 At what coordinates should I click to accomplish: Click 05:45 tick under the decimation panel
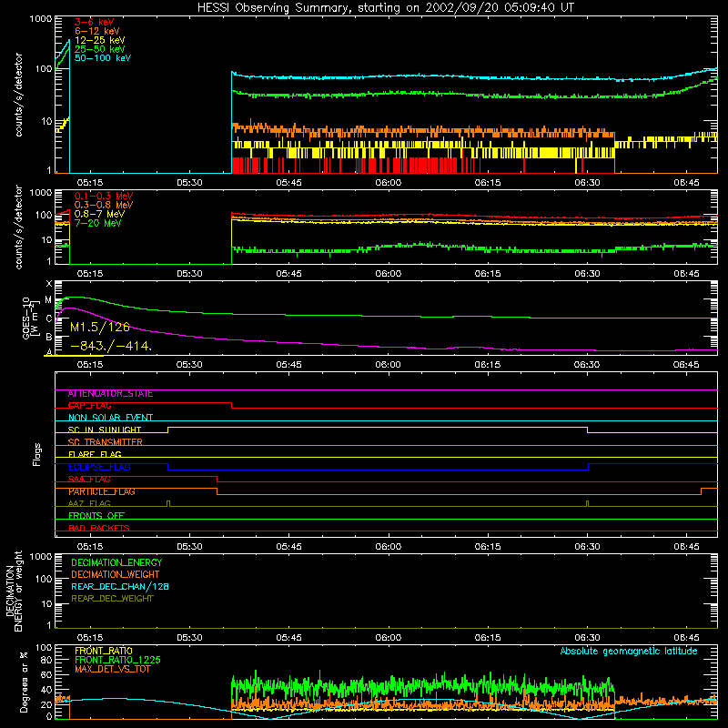[x=288, y=638]
